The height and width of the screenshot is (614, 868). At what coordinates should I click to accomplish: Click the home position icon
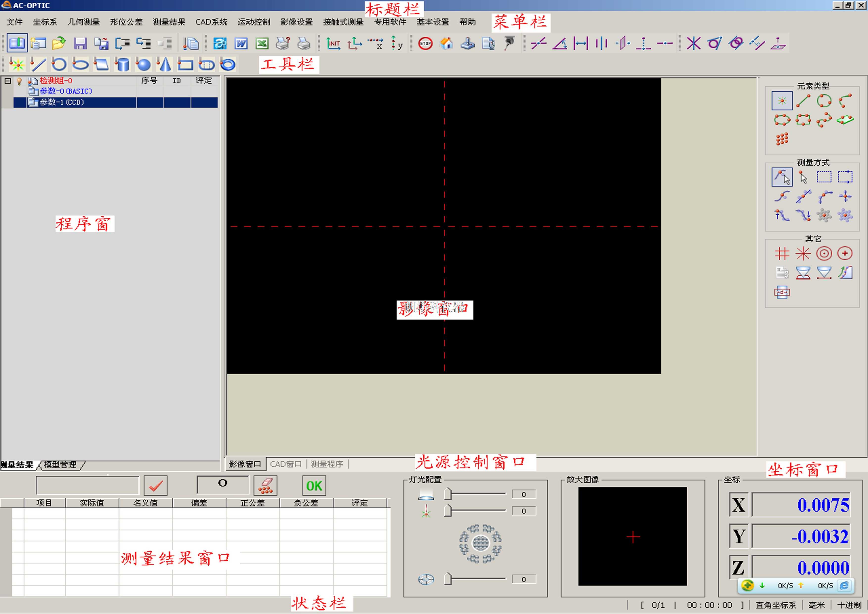pos(446,44)
